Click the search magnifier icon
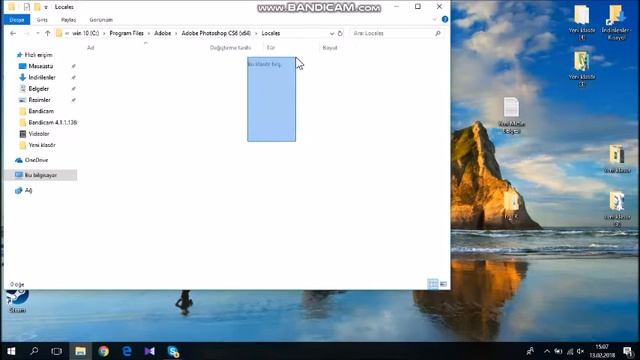This screenshot has width=640, height=360. [x=438, y=33]
